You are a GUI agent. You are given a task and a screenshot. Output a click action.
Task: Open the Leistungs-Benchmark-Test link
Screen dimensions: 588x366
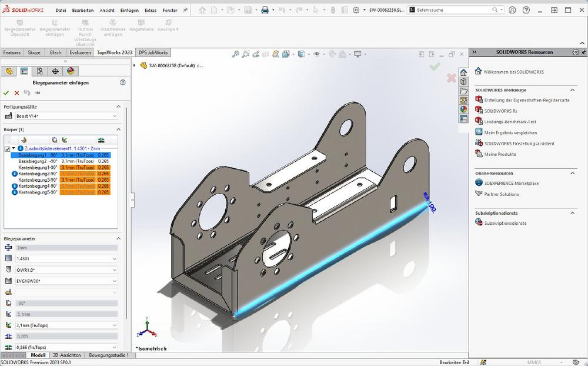click(510, 122)
